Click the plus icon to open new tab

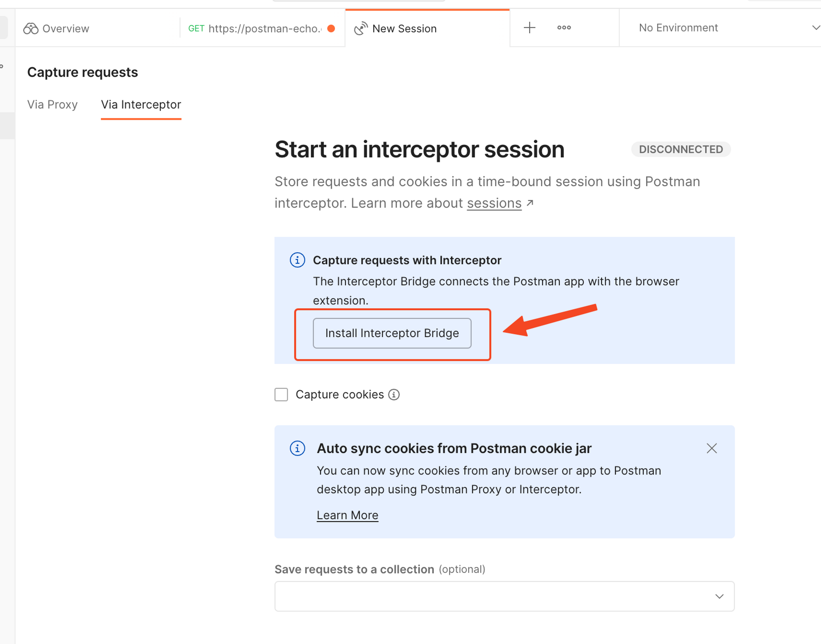tap(530, 27)
